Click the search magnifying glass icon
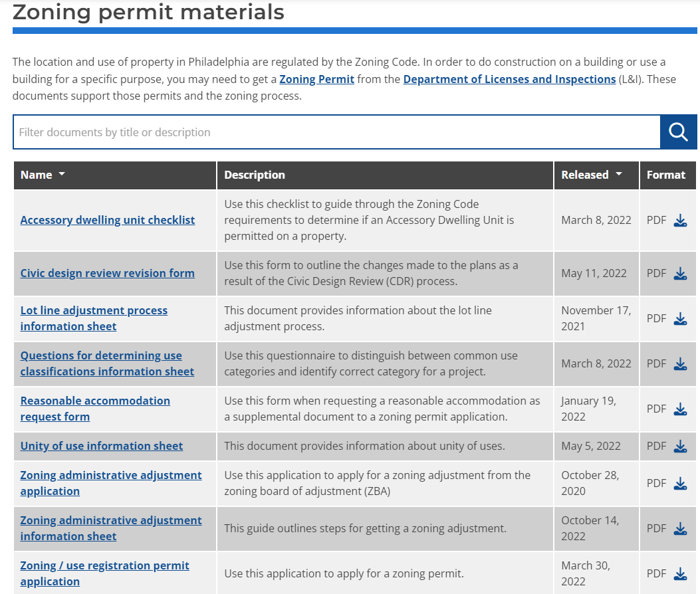 pyautogui.click(x=678, y=132)
